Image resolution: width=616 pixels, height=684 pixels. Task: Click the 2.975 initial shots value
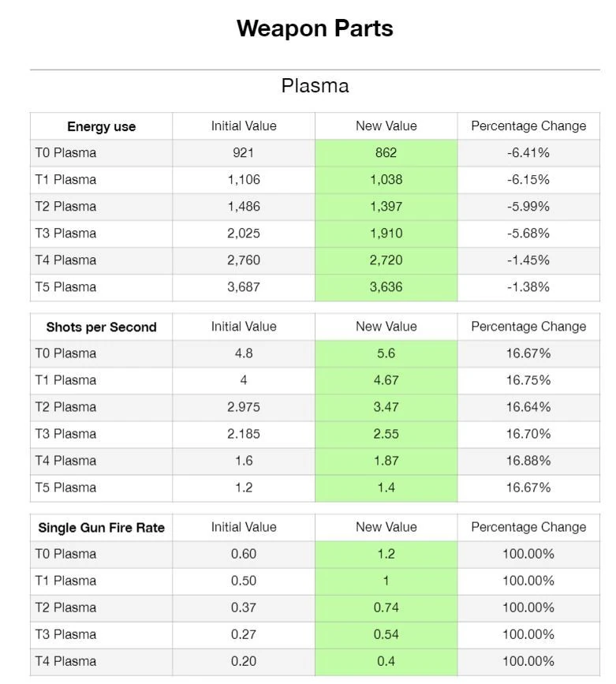click(x=244, y=407)
